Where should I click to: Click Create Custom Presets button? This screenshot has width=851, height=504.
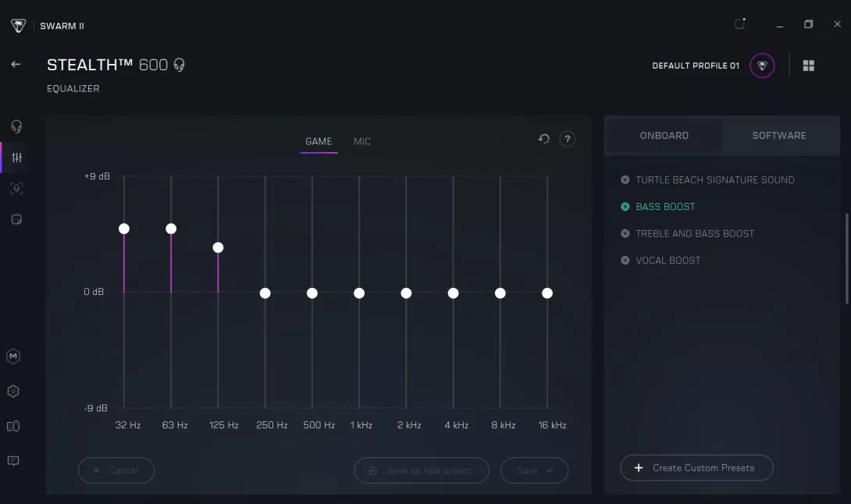point(696,467)
